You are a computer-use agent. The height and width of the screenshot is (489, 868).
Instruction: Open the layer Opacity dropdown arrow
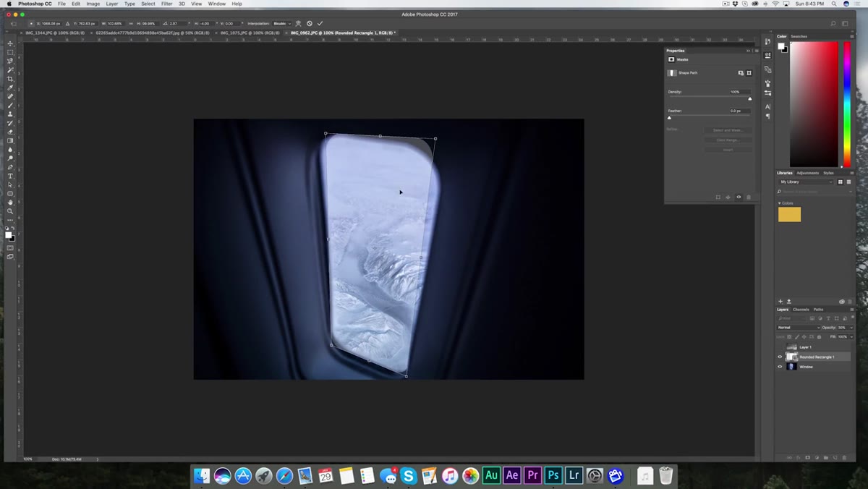851,328
